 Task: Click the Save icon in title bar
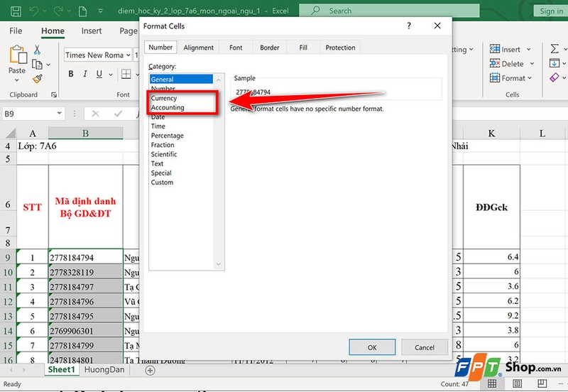pos(15,11)
